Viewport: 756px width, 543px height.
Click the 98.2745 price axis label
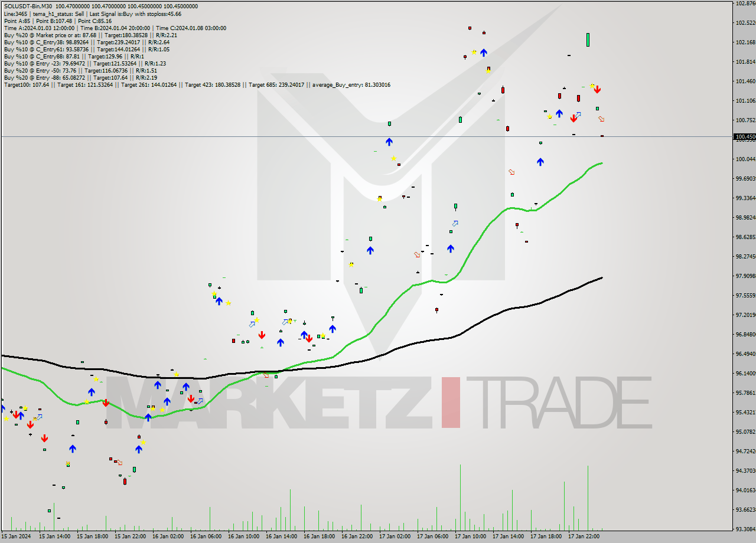(745, 256)
